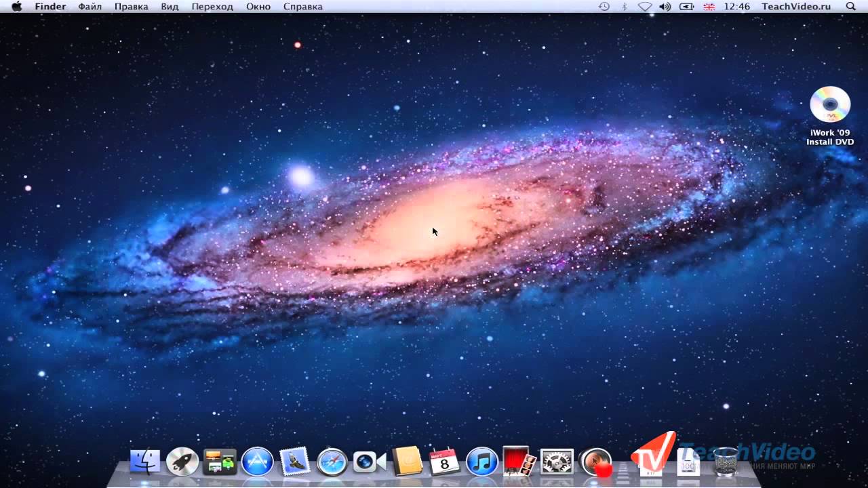868x488 pixels.
Task: Open Mission Control from the Dock
Action: (220, 462)
